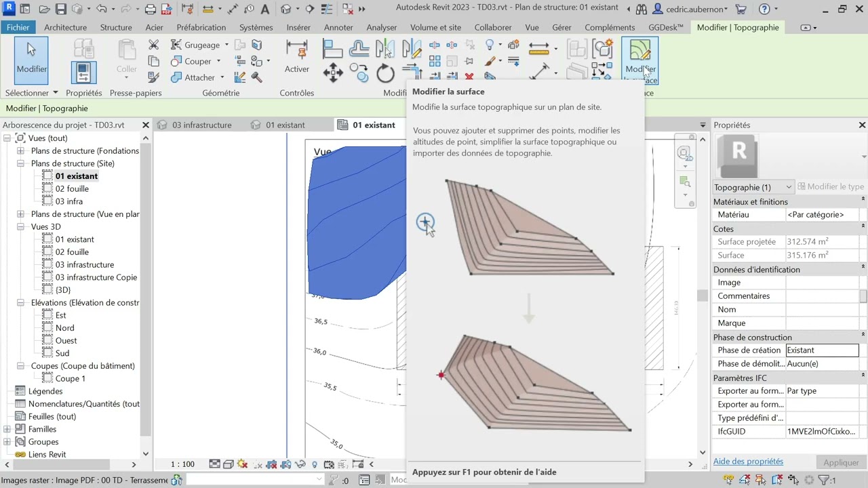Click the 1 : 100 view scale button
Screen dimensions: 868x488
pyautogui.click(x=182, y=464)
